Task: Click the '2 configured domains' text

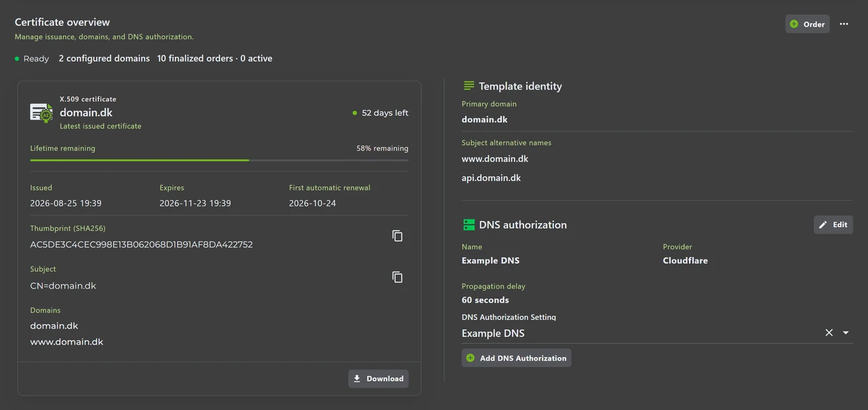Action: (x=104, y=59)
